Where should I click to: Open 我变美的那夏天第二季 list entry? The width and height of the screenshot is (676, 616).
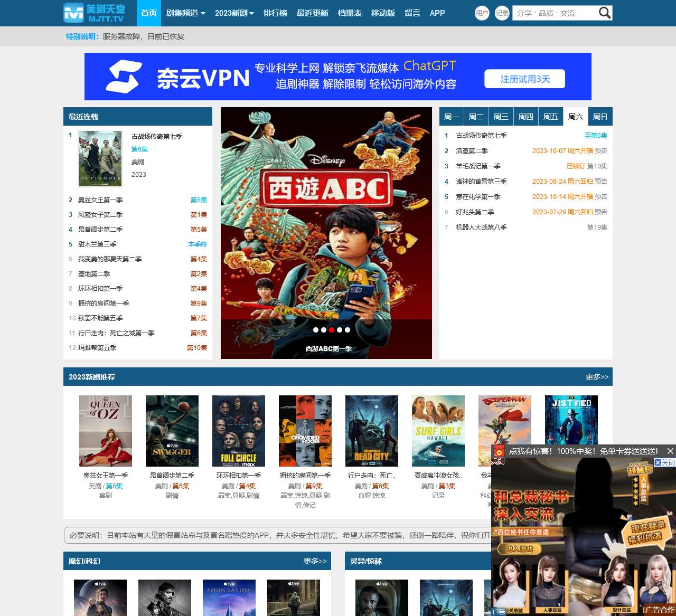110,259
